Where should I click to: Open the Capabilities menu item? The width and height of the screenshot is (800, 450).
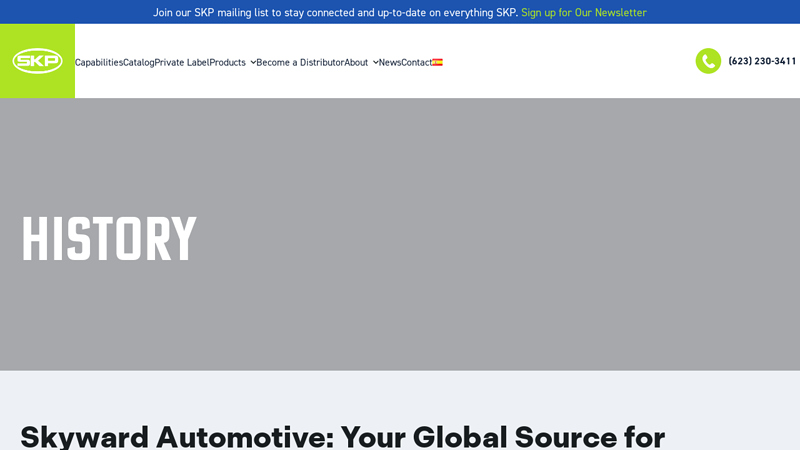tap(99, 62)
